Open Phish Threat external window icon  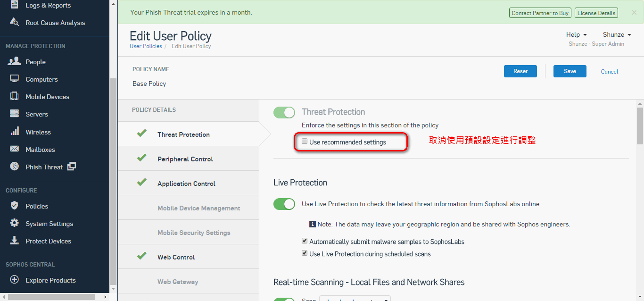(72, 167)
